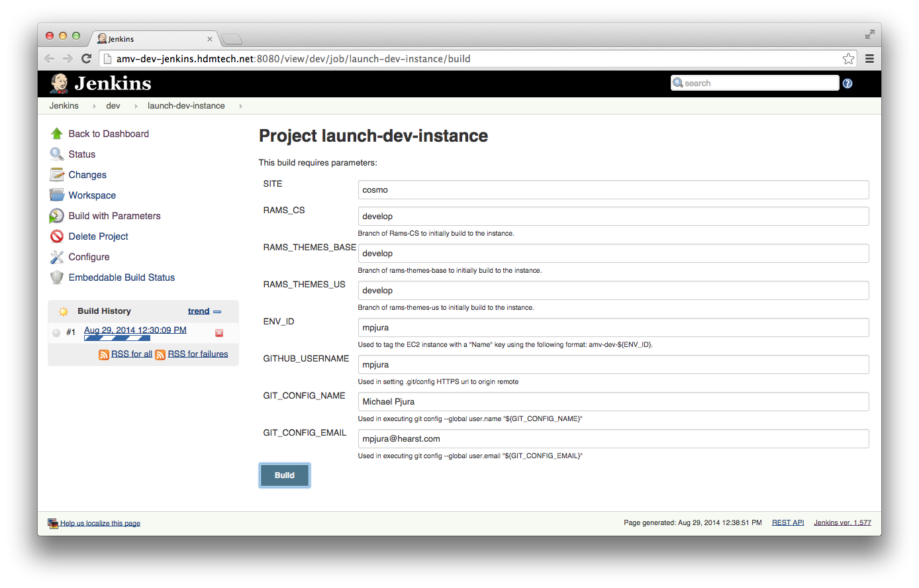The image size is (919, 588).
Task: Open Jenkins ver. 1.577 link
Action: pos(843,523)
